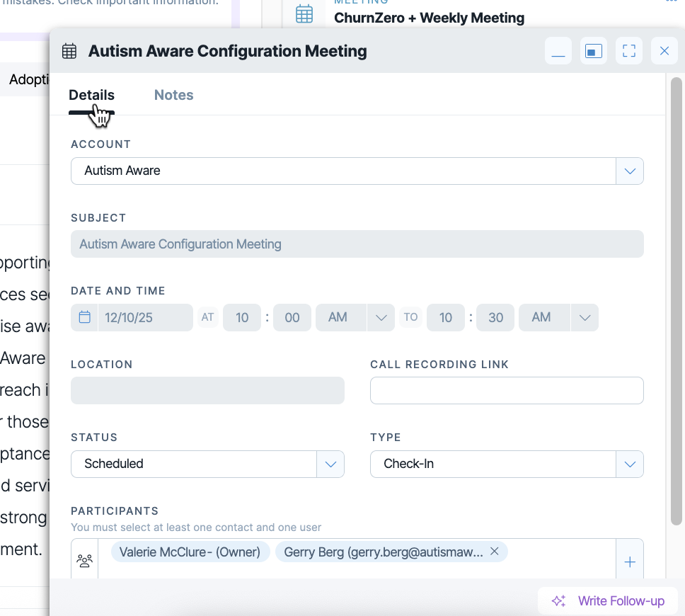Image resolution: width=685 pixels, height=616 pixels.
Task: Expand the Type dropdown arrow
Action: 630,464
